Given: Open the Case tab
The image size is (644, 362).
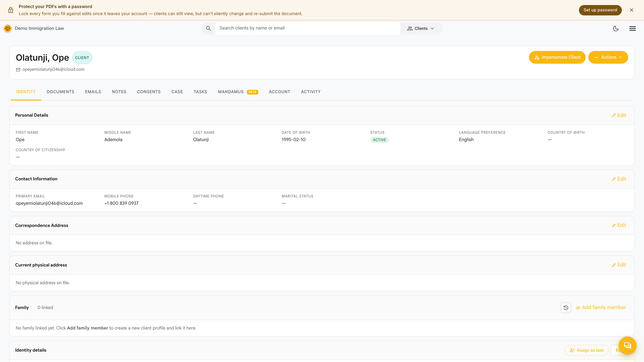Looking at the screenshot, I should point(177,92).
